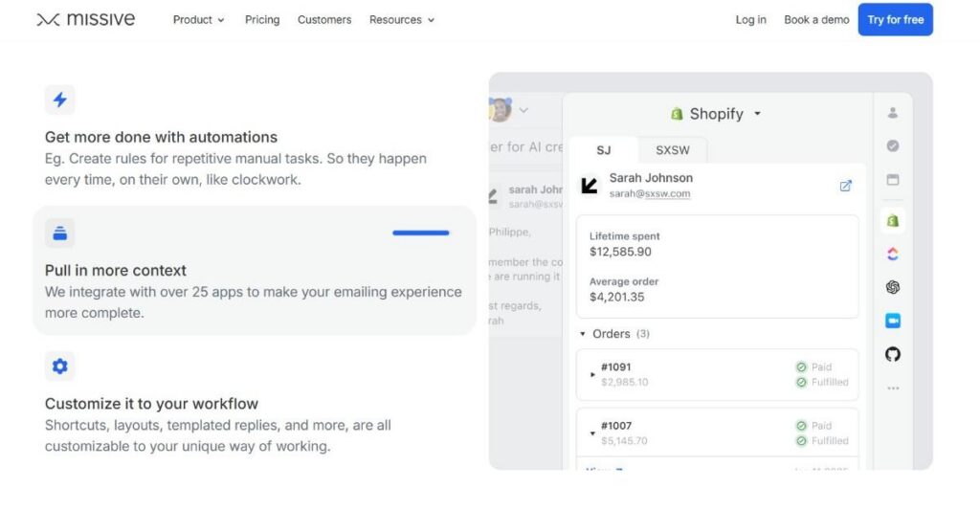
Task: Open the ChatGPT integration sidebar icon
Action: pos(893,287)
